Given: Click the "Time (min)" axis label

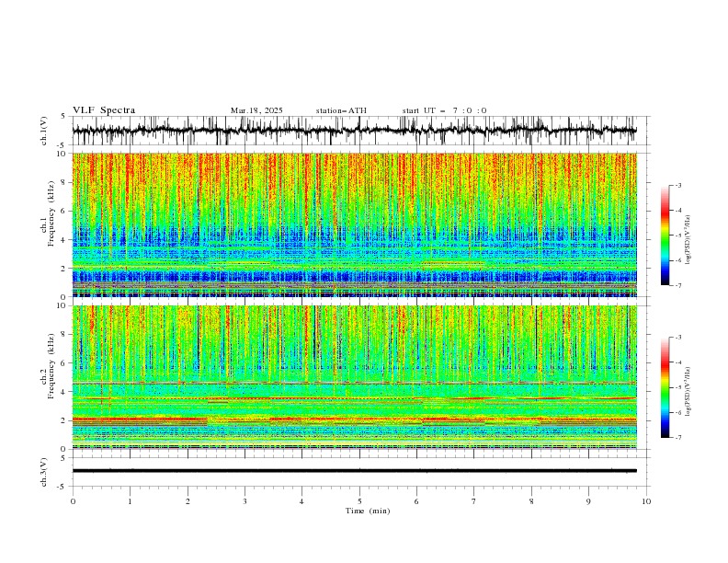Looking at the screenshot, I should pyautogui.click(x=368, y=511).
